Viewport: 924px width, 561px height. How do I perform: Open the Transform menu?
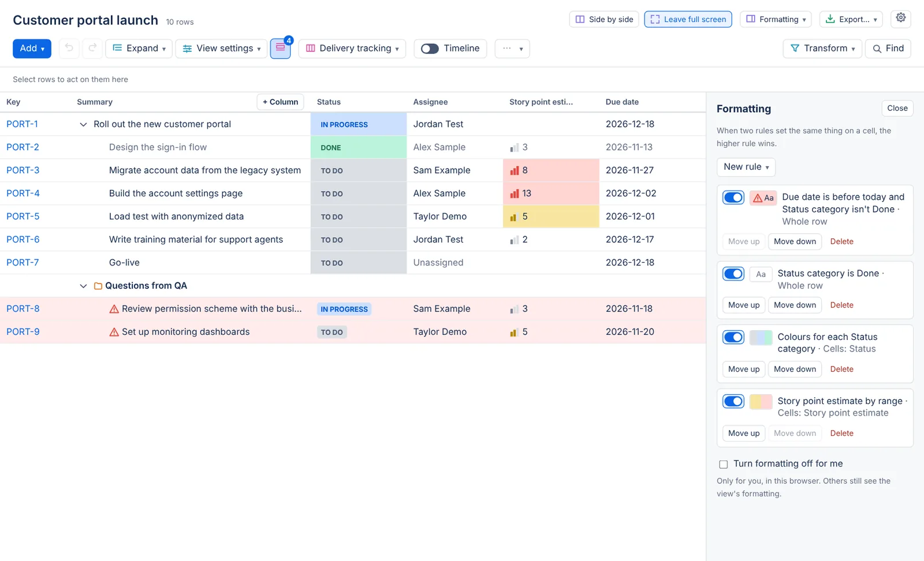822,48
